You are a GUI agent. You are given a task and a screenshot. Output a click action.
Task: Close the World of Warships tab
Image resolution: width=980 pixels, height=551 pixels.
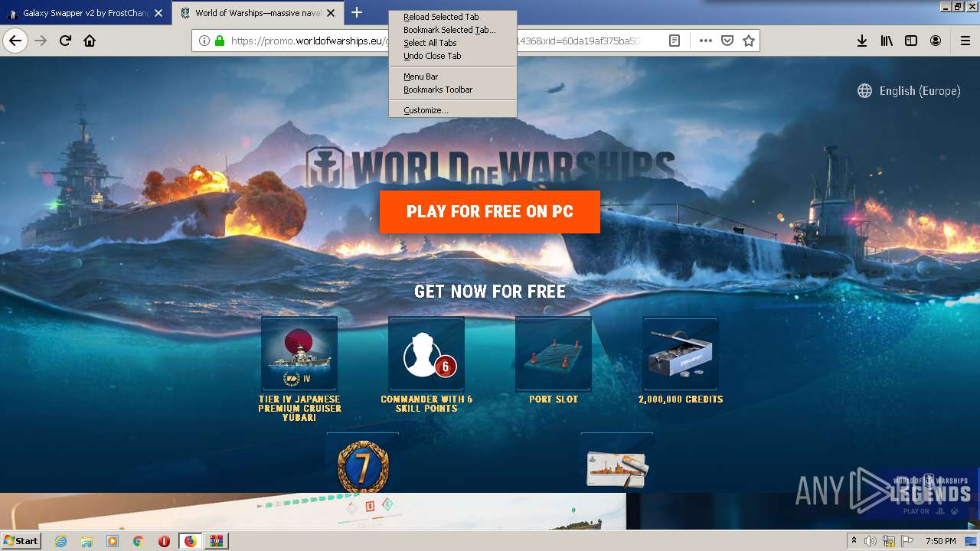coord(331,13)
